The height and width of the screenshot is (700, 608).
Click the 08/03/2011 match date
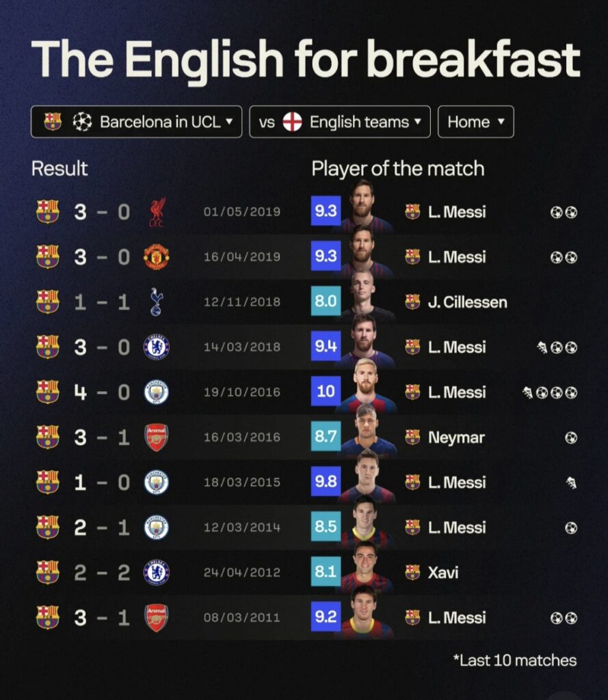click(x=241, y=618)
